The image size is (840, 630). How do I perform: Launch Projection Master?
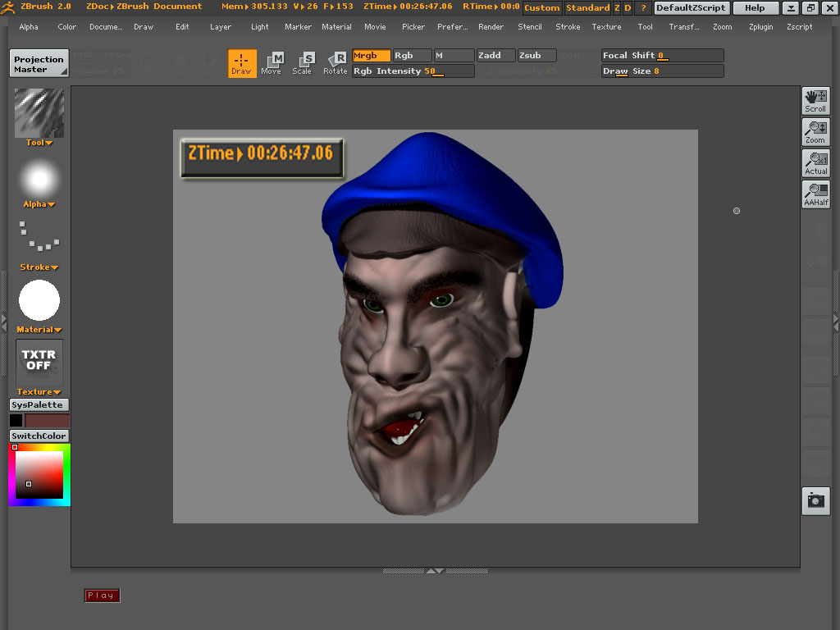coord(39,64)
